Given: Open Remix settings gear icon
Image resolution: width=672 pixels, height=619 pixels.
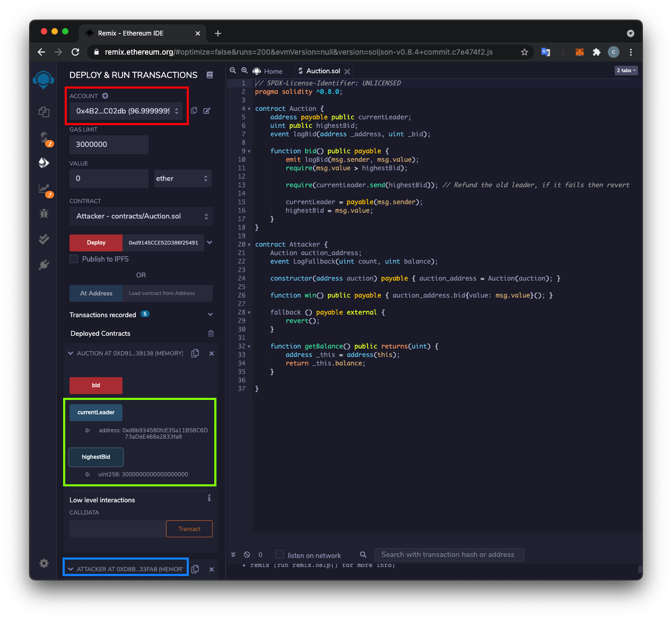Looking at the screenshot, I should (44, 563).
